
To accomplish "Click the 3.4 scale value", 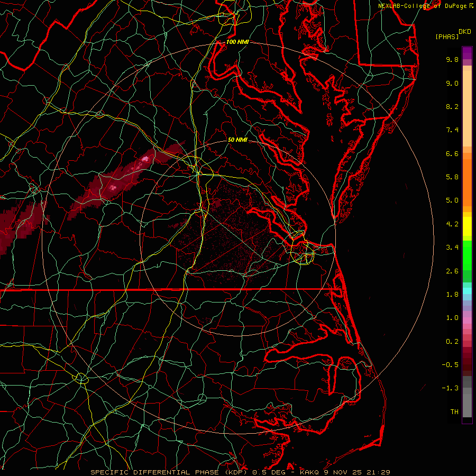I will (x=452, y=248).
